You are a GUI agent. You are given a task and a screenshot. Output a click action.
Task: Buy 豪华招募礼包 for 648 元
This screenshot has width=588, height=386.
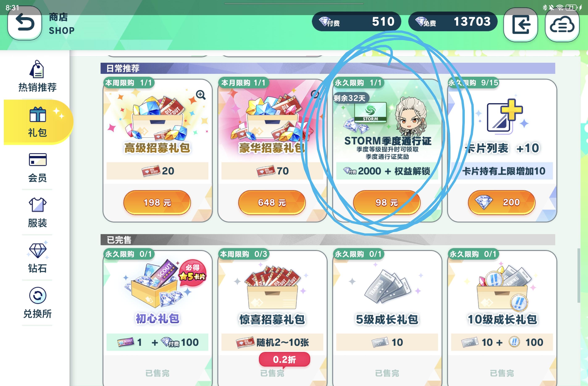[272, 202]
